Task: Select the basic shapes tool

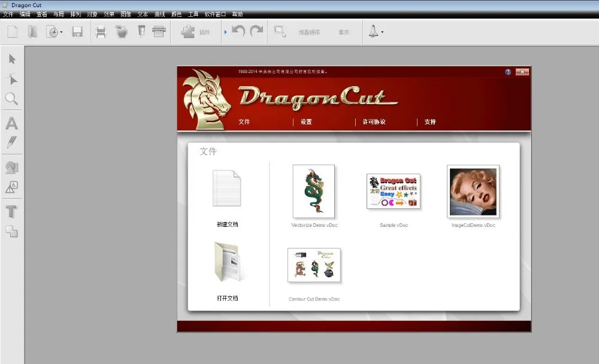Action: 11,167
